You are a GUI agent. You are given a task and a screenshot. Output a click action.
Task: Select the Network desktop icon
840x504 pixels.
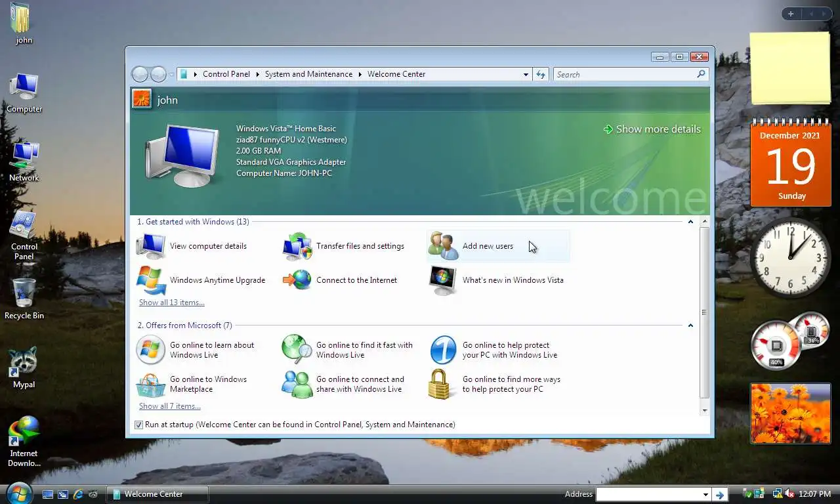click(x=24, y=161)
